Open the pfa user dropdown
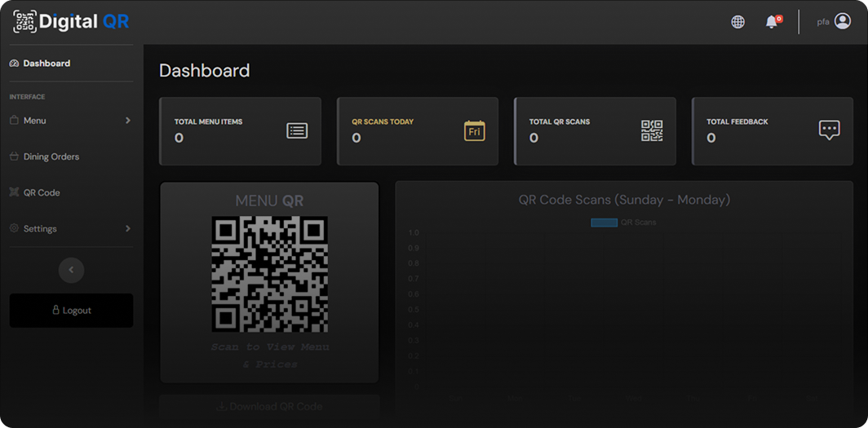Image resolution: width=868 pixels, height=428 pixels. pyautogui.click(x=823, y=22)
